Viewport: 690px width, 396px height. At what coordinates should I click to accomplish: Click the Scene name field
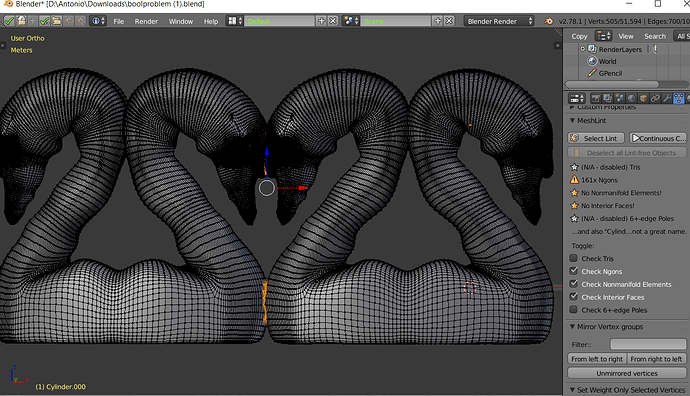click(396, 21)
